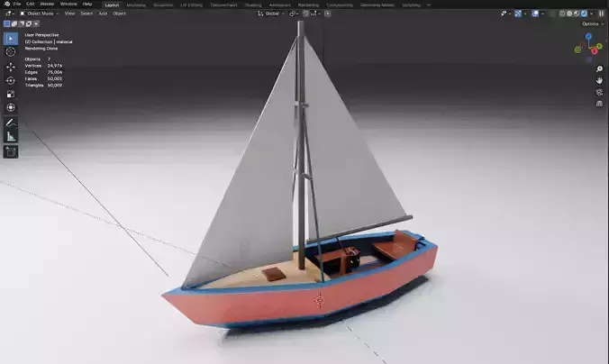Open viewport shading options arrow
This screenshot has height=364, width=609.
coord(592,14)
